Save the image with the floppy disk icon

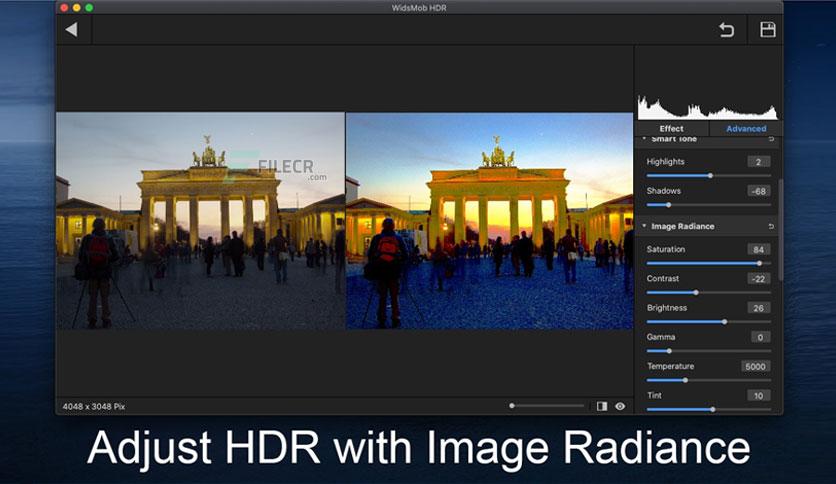(x=768, y=29)
